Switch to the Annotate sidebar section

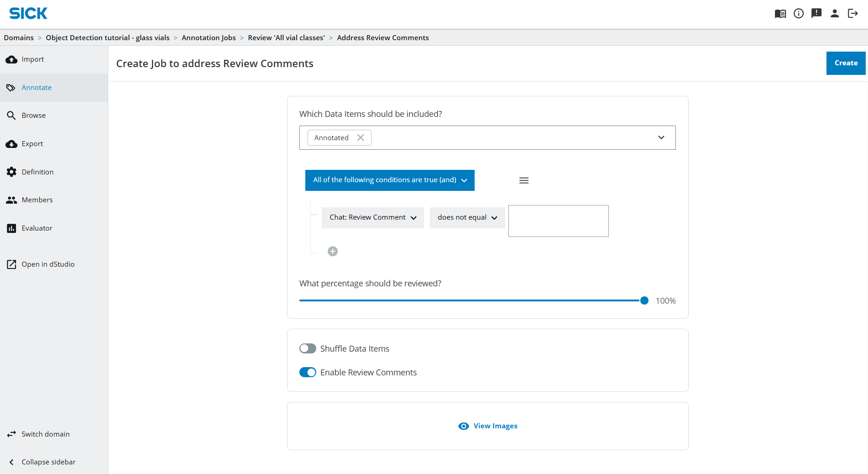(x=37, y=87)
